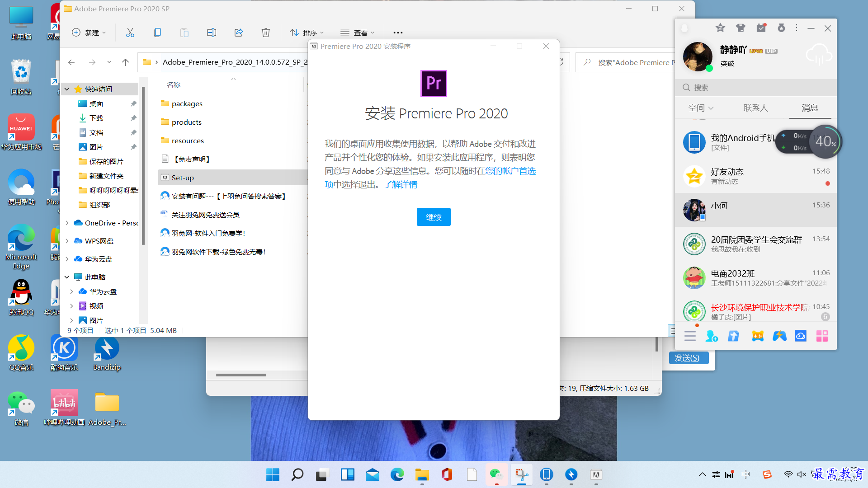Click 名称 column header in Explorer
Viewport: 868px width, 488px height.
tap(174, 84)
